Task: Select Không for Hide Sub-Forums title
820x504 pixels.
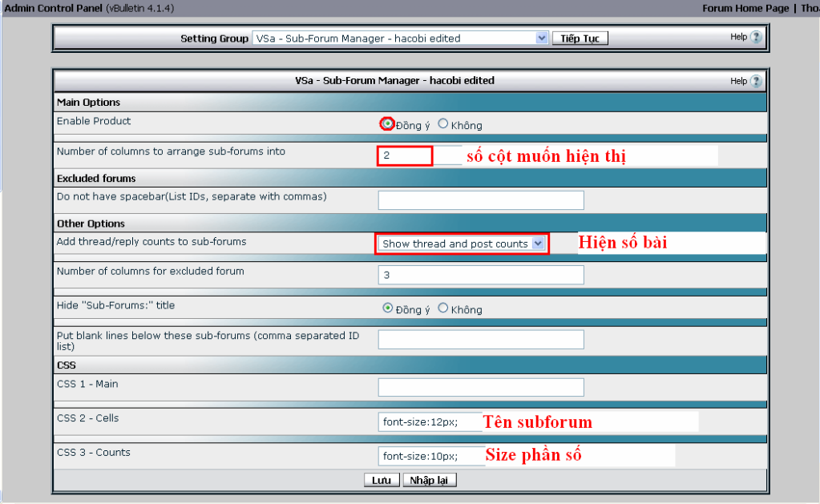Action: (443, 308)
